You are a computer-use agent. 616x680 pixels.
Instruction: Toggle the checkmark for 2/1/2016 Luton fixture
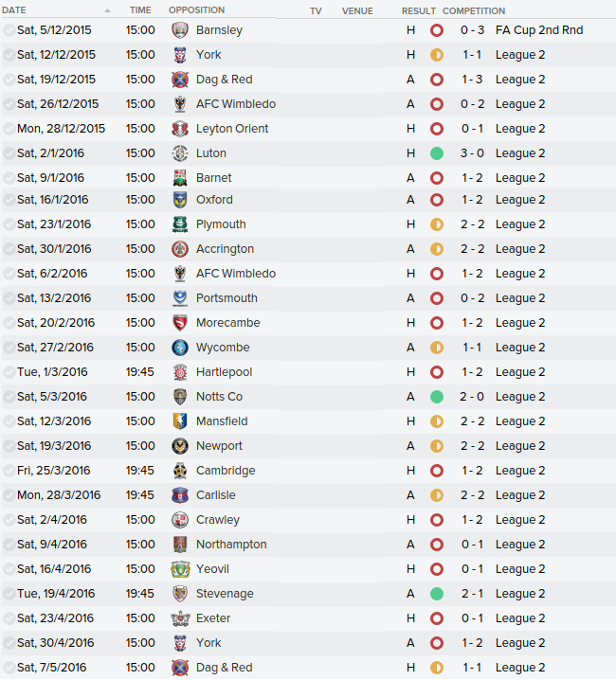coord(9,153)
